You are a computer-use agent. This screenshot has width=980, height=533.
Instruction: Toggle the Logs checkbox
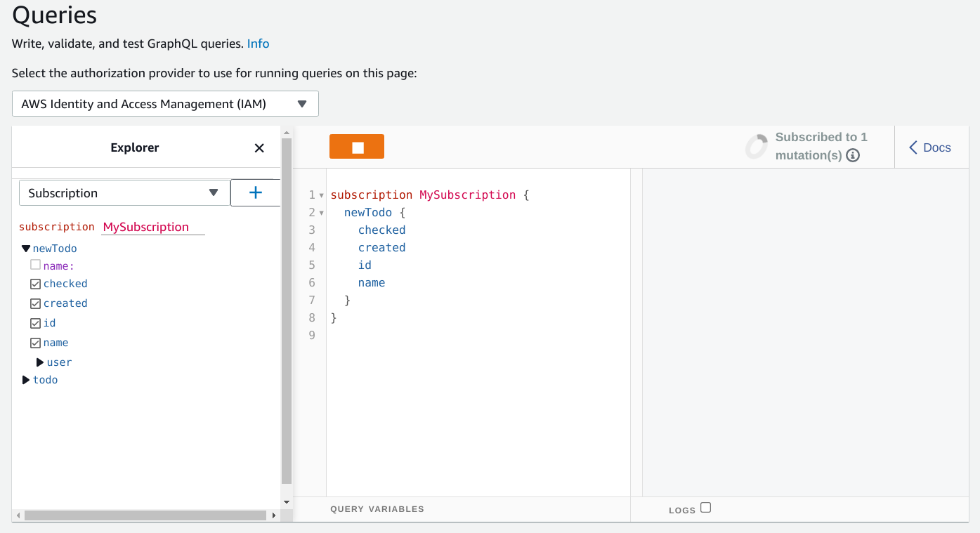click(705, 508)
